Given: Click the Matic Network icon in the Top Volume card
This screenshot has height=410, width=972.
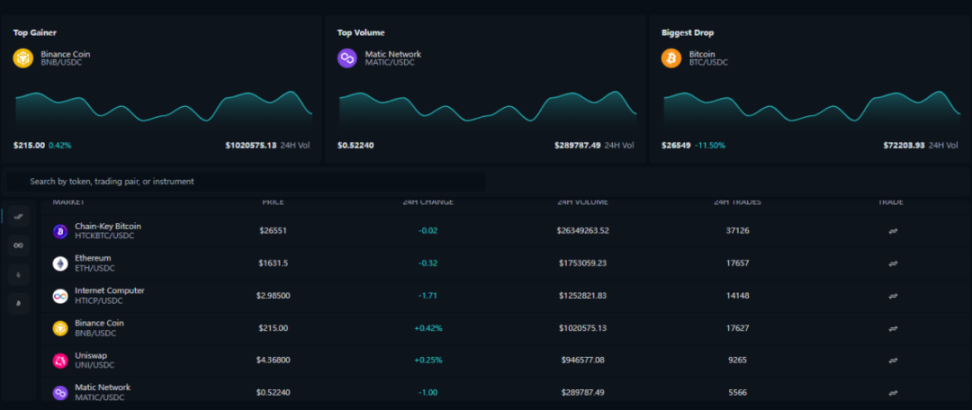Looking at the screenshot, I should click(x=347, y=58).
